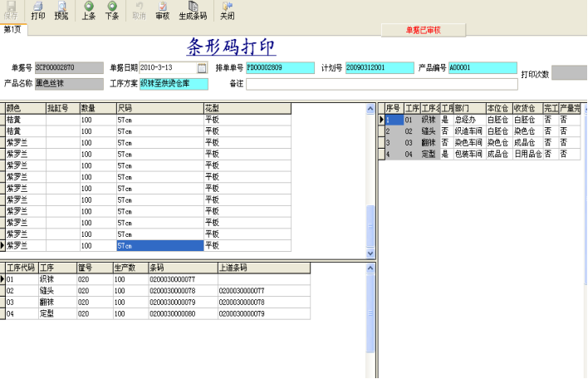Open the calendar picker for 单据日期
Viewport: 588px width, 379px height.
pos(201,68)
